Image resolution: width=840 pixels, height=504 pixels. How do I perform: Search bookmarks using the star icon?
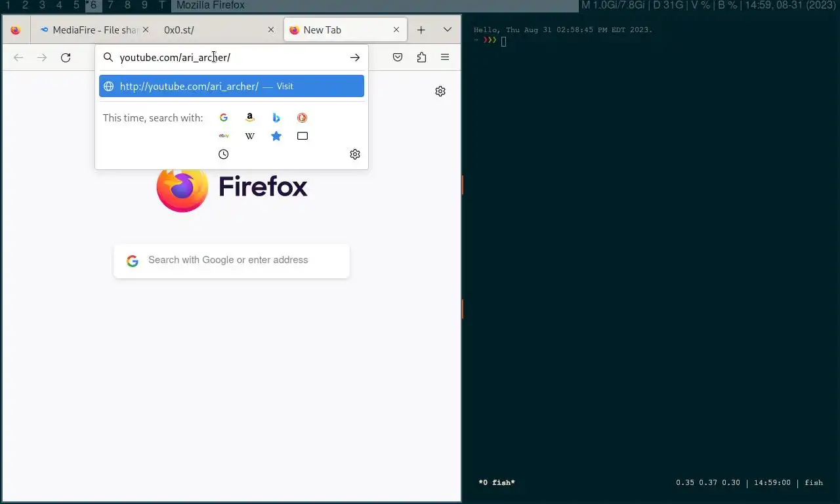coord(276,136)
